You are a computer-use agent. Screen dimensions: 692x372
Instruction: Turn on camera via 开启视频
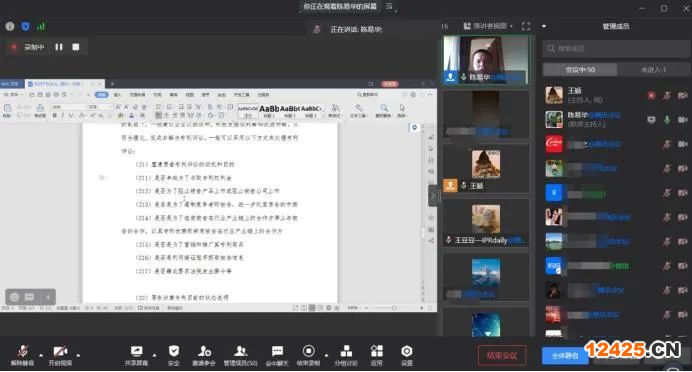click(60, 356)
